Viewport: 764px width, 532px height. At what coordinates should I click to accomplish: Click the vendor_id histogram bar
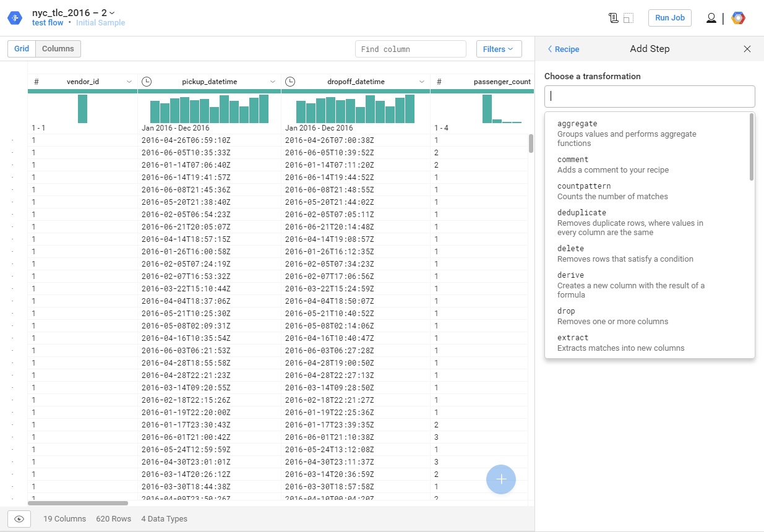point(82,109)
